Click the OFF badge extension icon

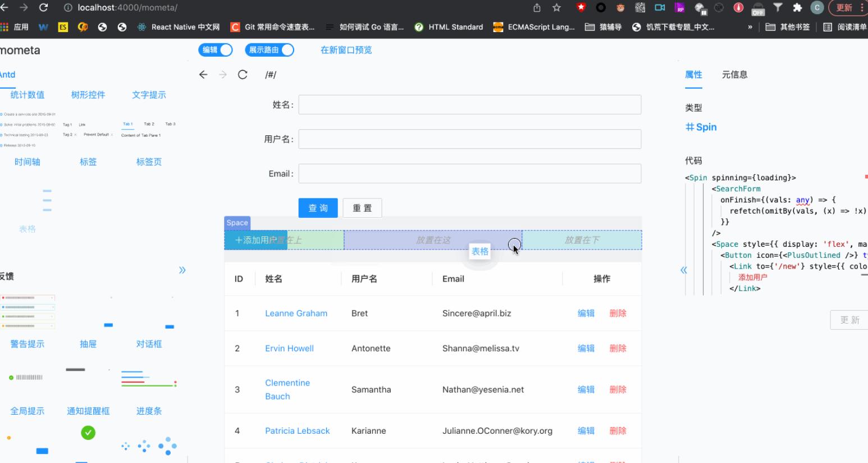(x=757, y=8)
